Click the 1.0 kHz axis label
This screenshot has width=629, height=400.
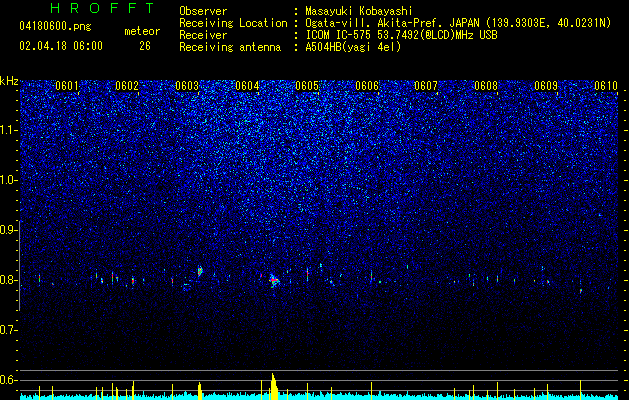(9, 180)
